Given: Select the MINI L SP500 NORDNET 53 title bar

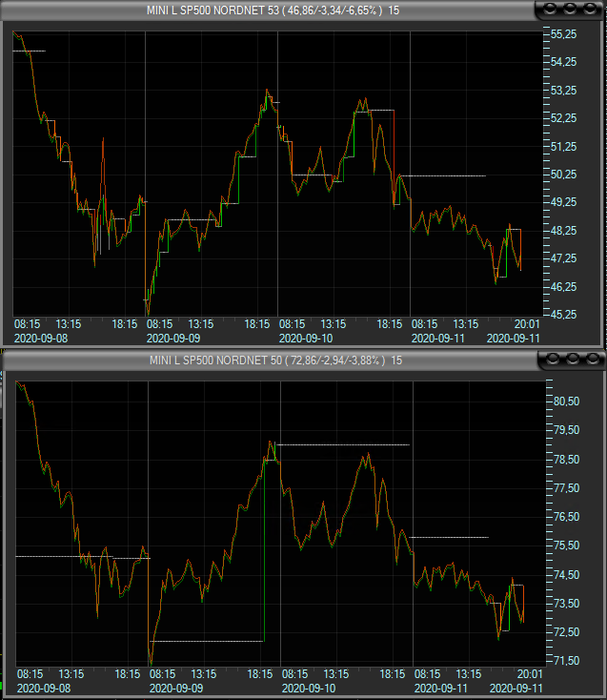Looking at the screenshot, I should coord(267,10).
